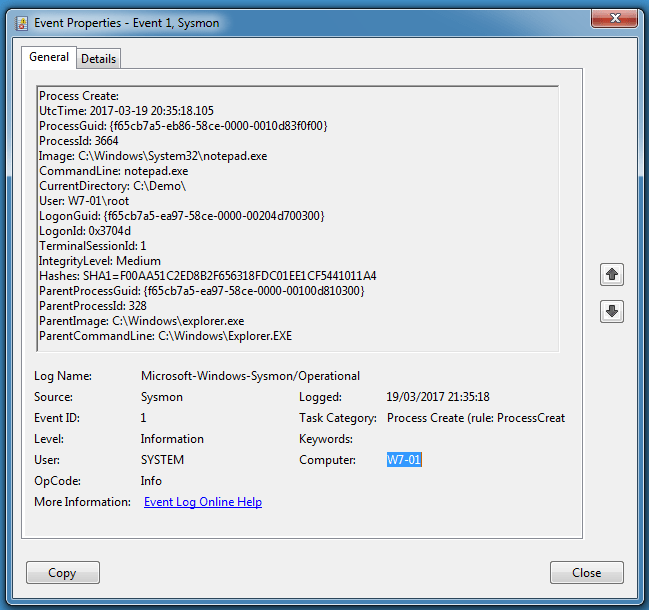The height and width of the screenshot is (610, 649).
Task: Click the ParentImage explorer.exe line
Action: pos(141,321)
